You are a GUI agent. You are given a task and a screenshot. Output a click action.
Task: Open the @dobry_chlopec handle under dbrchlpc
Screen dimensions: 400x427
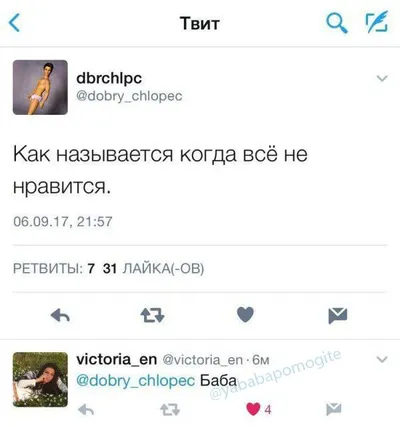coord(129,96)
